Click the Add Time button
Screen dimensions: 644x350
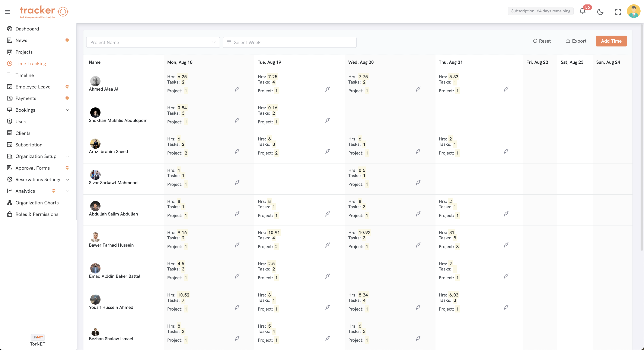click(x=611, y=41)
